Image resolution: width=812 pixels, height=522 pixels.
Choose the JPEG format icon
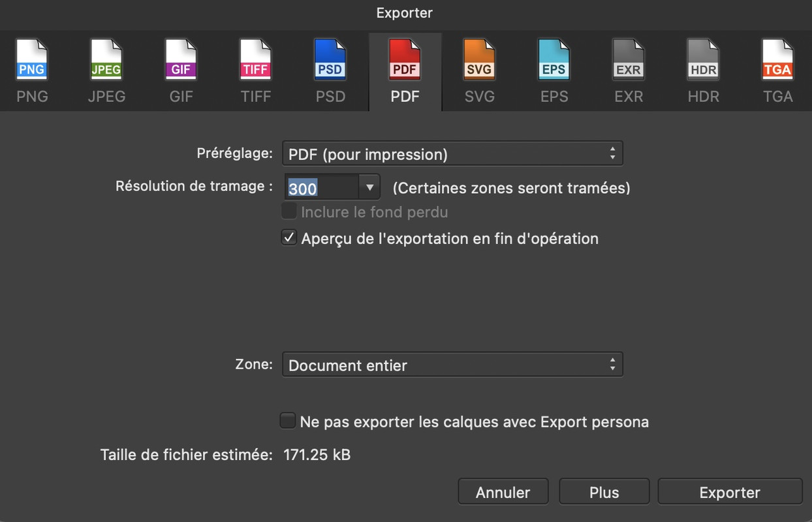(x=106, y=61)
